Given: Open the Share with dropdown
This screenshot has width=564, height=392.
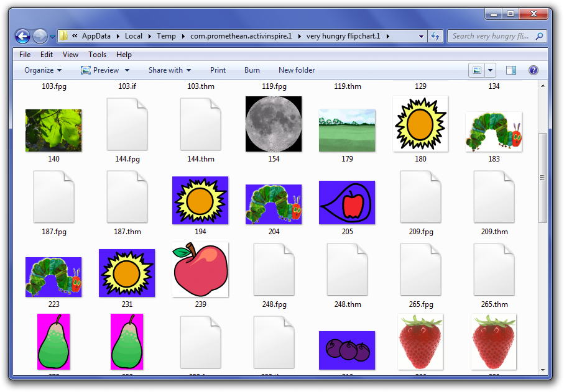Looking at the screenshot, I should pos(169,70).
